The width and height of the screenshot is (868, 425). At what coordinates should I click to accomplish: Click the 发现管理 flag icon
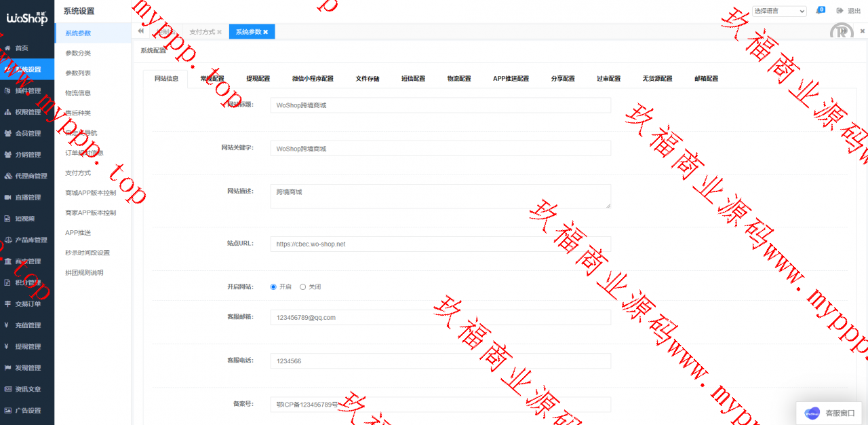click(7, 368)
